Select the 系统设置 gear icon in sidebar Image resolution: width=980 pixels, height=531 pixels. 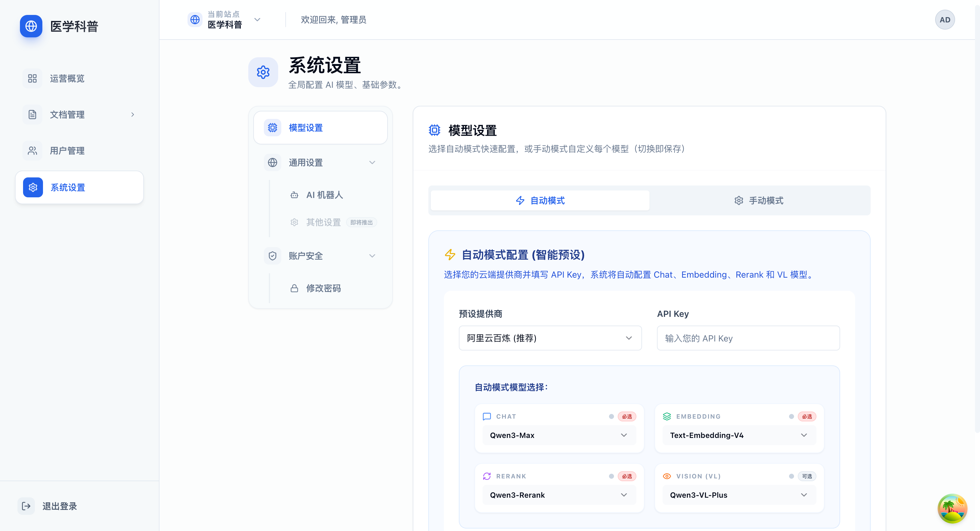(33, 187)
